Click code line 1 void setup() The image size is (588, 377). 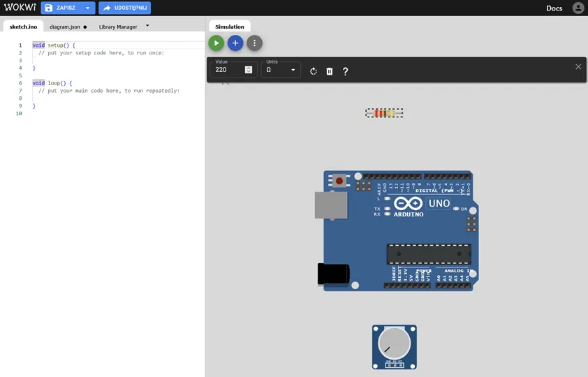click(54, 45)
